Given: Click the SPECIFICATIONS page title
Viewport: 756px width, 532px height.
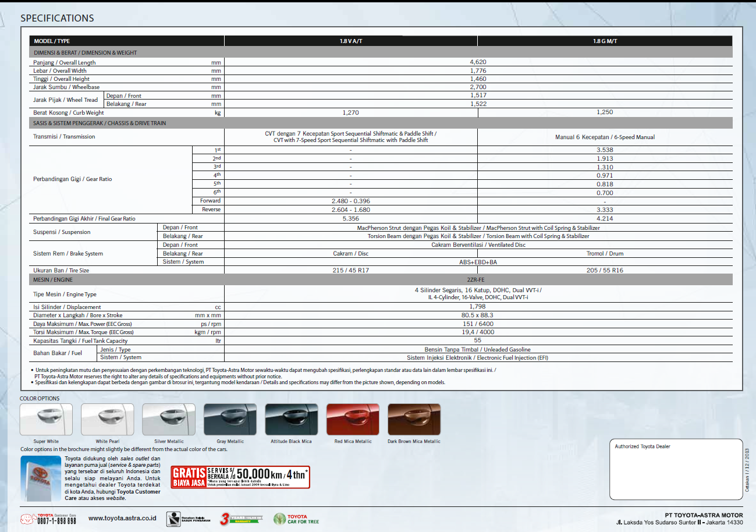Looking at the screenshot, I should [57, 18].
